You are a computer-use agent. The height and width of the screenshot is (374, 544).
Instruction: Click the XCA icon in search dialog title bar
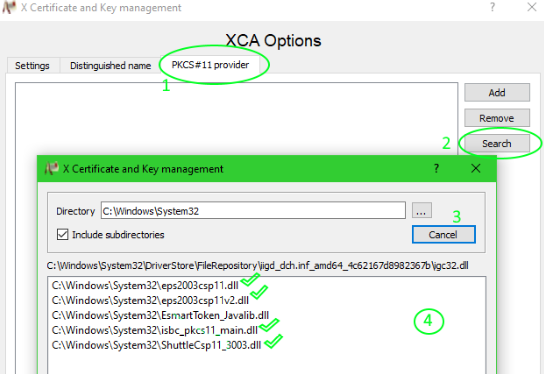pos(51,169)
